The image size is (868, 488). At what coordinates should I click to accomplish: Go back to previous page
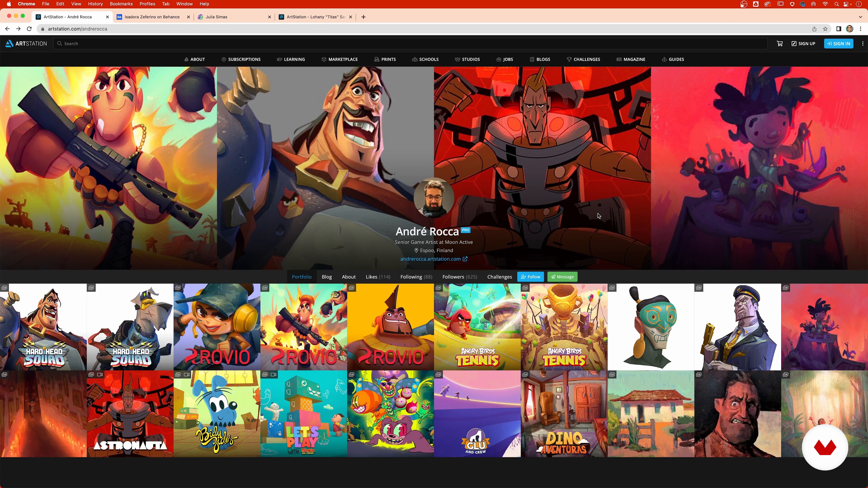tap(7, 29)
